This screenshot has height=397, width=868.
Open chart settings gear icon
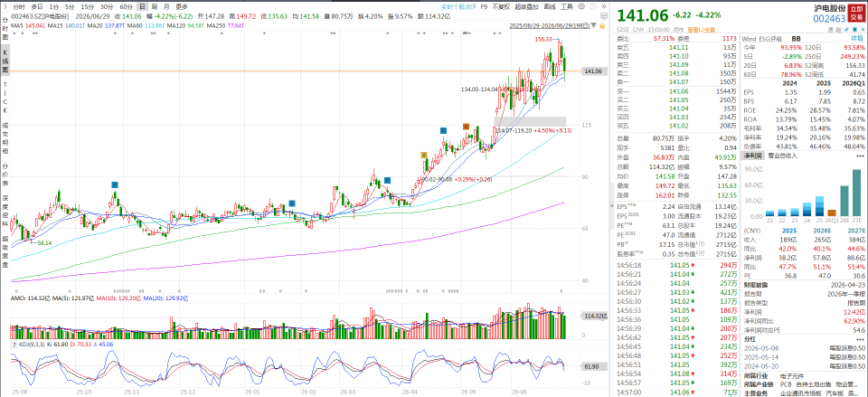(x=581, y=6)
